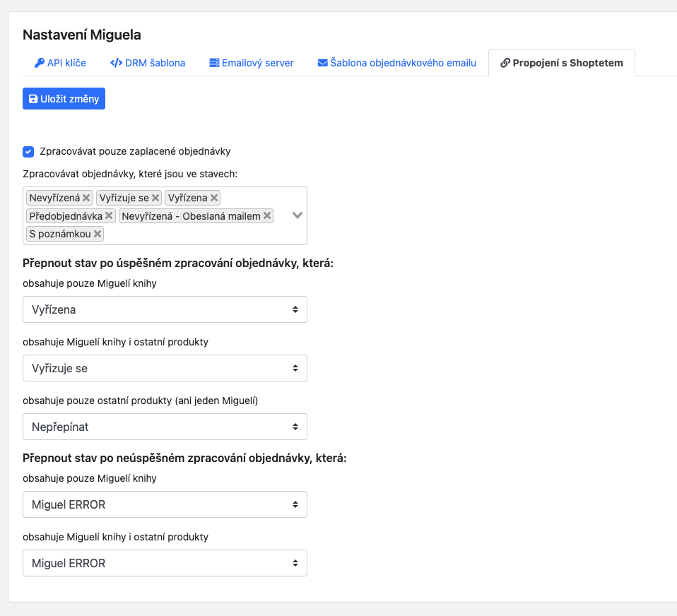Remove the Vyřízena tag
Image resolution: width=677 pixels, height=616 pixels.
tap(213, 198)
